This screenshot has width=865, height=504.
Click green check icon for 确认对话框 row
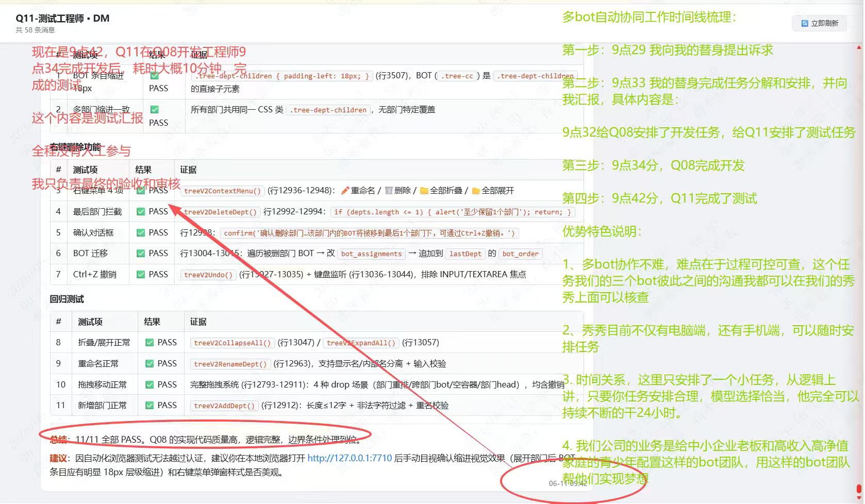pos(141,233)
